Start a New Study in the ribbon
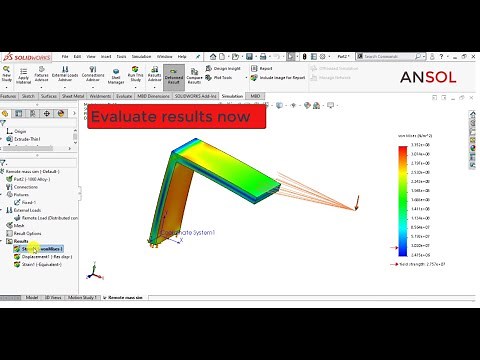The height and width of the screenshot is (360, 480). 6,74
